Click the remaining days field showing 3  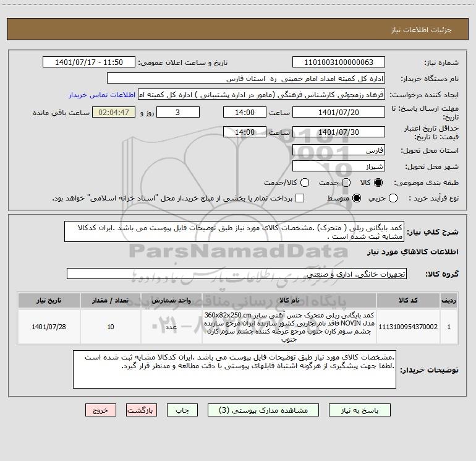pyautogui.click(x=178, y=112)
